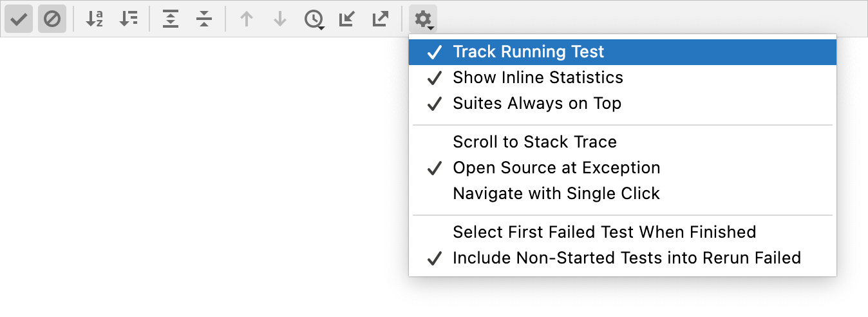Screen dimensions: 868x317
Task: Go to next failed test arrow
Action: click(x=279, y=19)
